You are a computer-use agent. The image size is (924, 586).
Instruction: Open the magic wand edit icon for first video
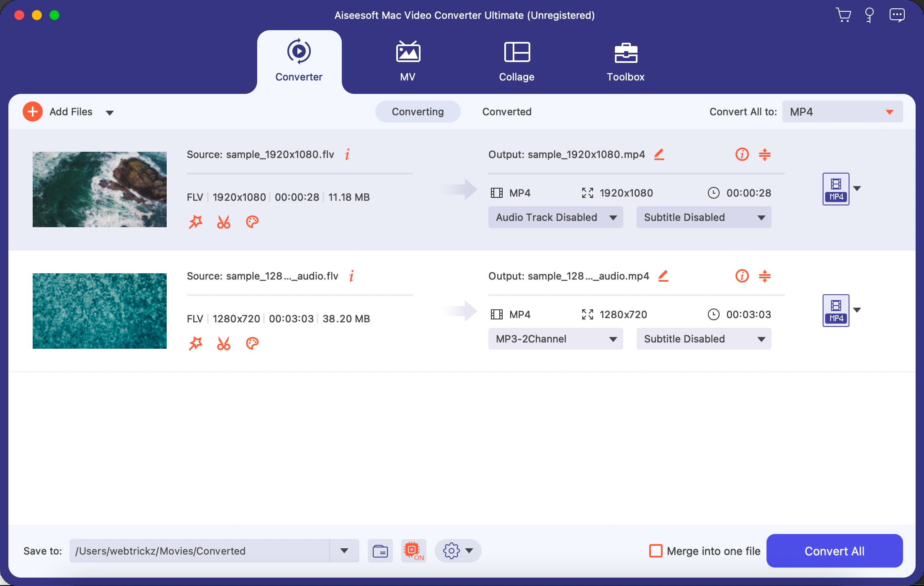click(x=196, y=222)
